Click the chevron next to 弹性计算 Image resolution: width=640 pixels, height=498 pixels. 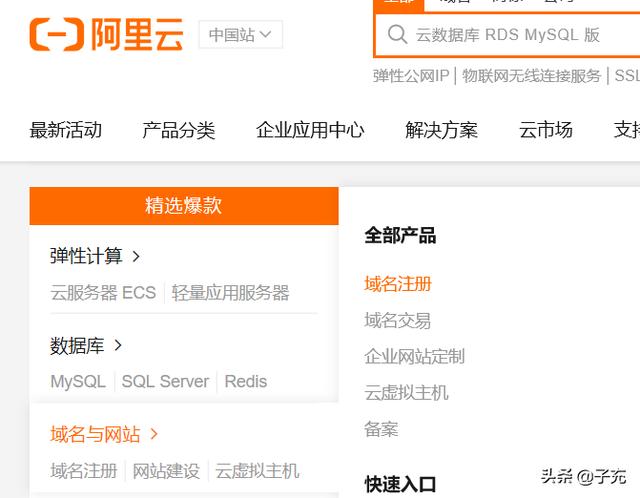pyautogui.click(x=136, y=257)
